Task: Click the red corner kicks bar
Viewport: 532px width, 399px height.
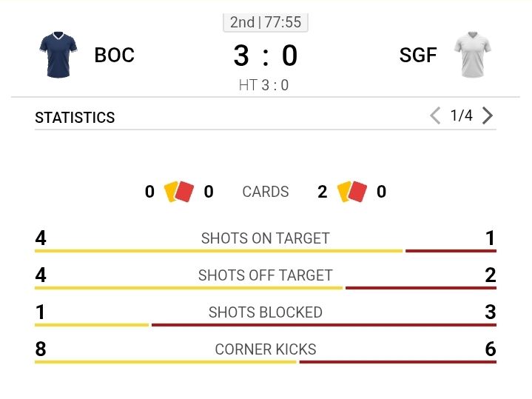Action: [x=397, y=362]
